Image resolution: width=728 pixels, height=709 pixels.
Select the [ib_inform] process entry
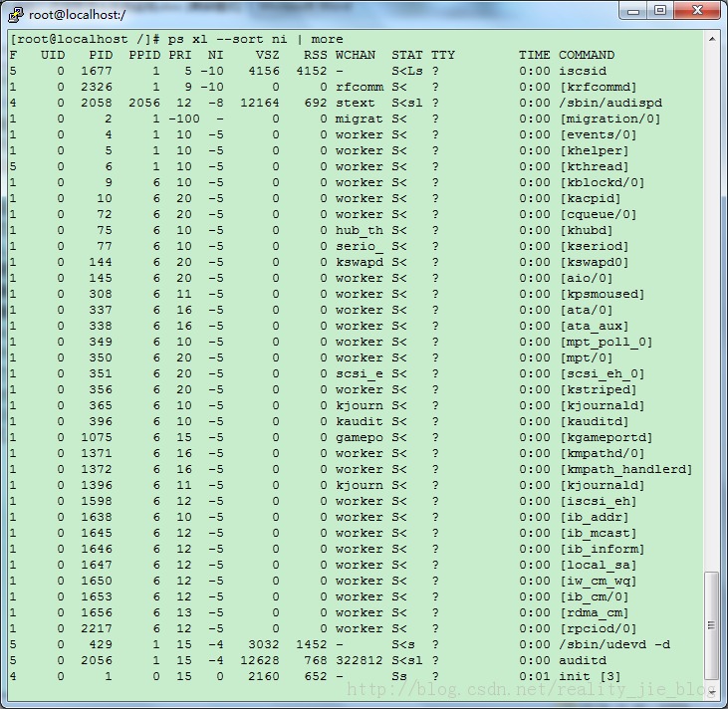(603, 550)
